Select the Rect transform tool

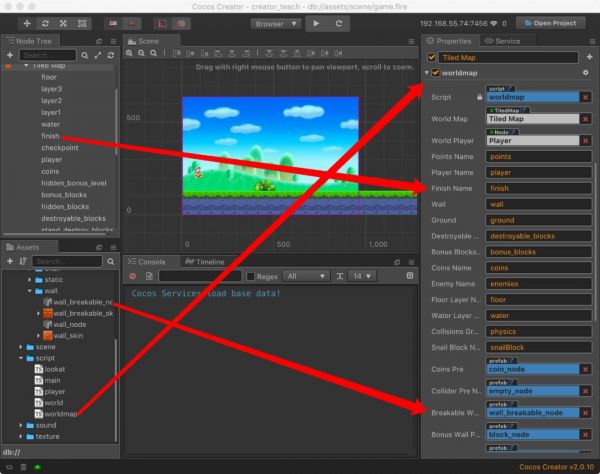click(82, 24)
